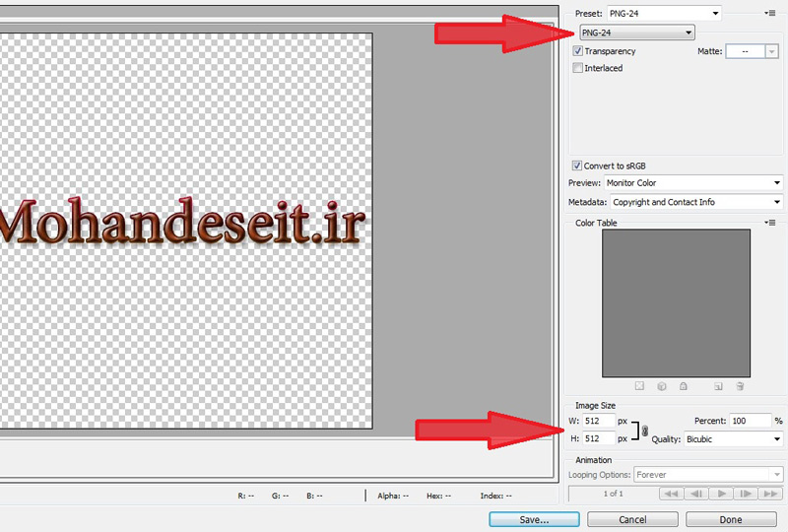Select the next frame button
Viewport: 788px width, 532px height.
point(746,494)
